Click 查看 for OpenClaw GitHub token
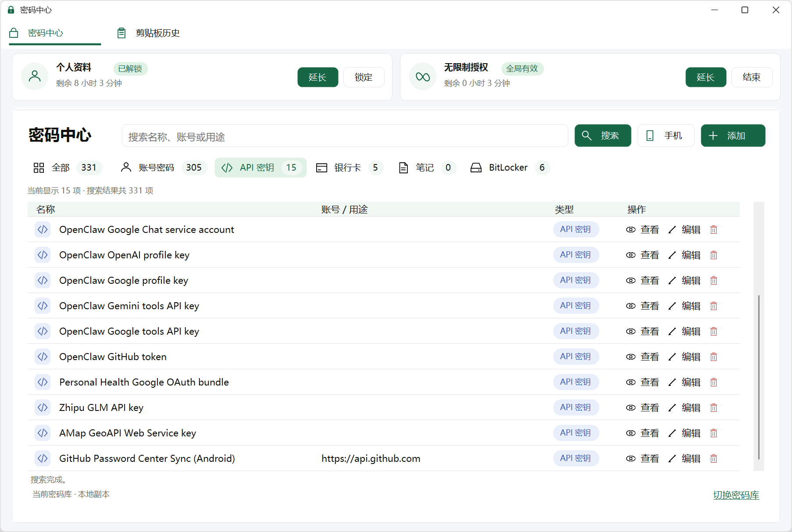The width and height of the screenshot is (792, 532). click(x=642, y=357)
